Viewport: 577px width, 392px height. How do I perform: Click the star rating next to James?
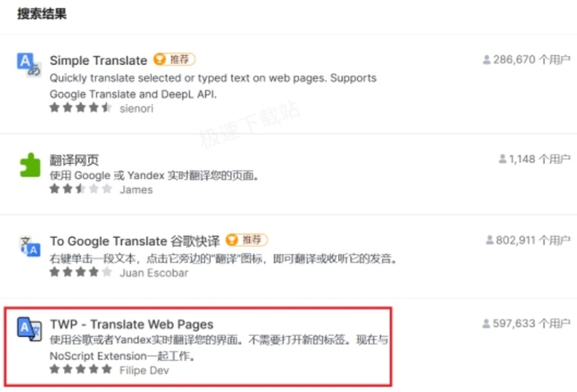click(81, 189)
